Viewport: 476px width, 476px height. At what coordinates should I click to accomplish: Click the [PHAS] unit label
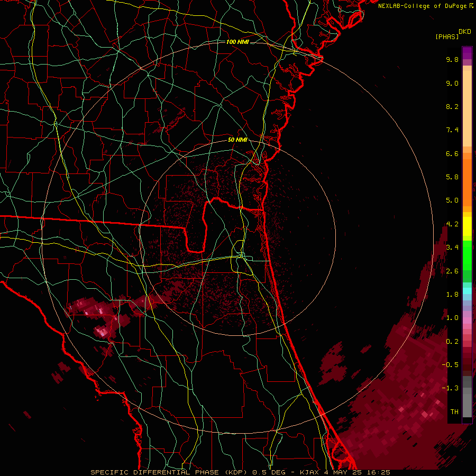tap(447, 37)
